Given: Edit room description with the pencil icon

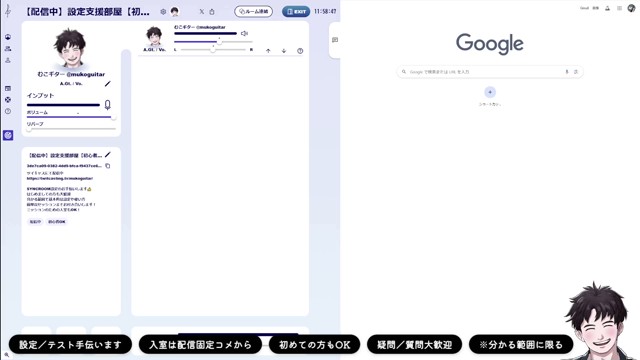Looking at the screenshot, I should tap(108, 155).
